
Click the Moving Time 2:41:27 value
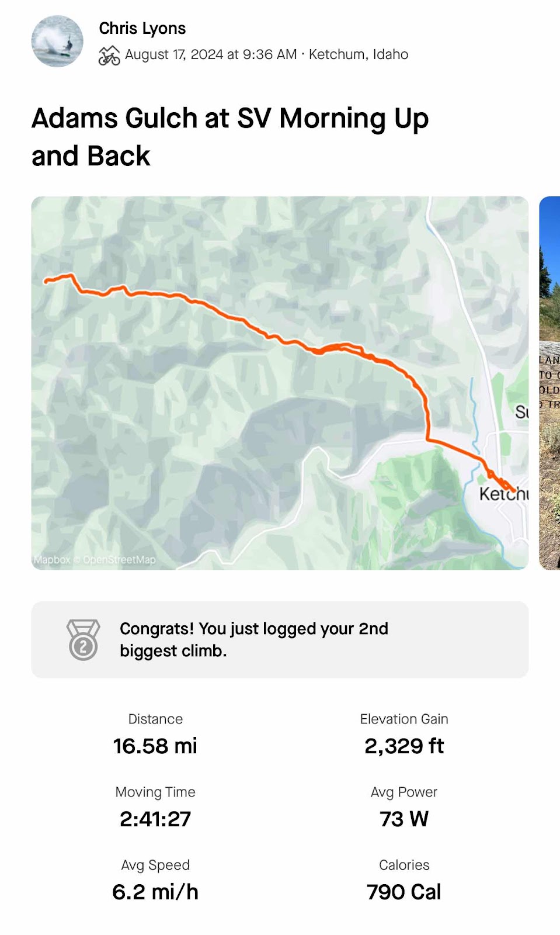(155, 819)
